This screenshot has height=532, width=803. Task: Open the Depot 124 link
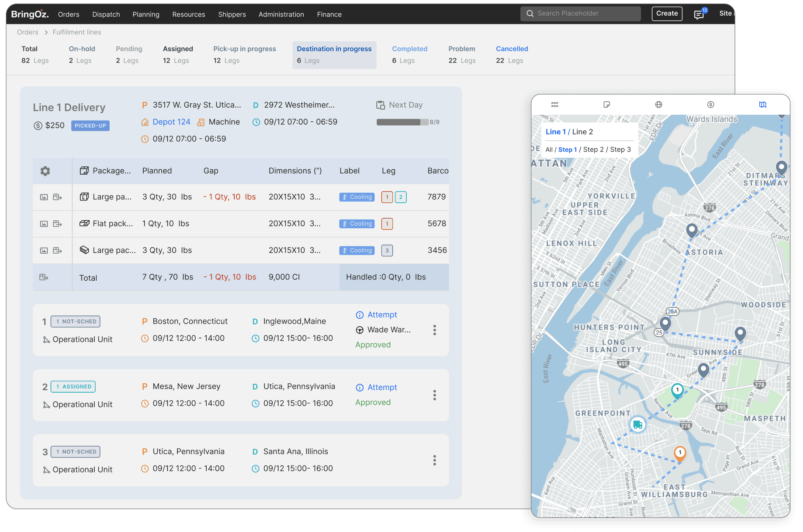(x=171, y=122)
